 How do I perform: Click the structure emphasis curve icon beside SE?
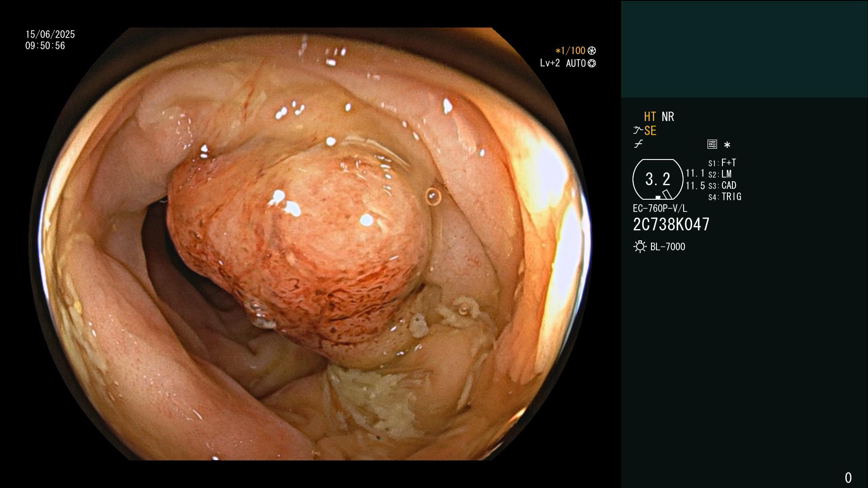coord(638,131)
